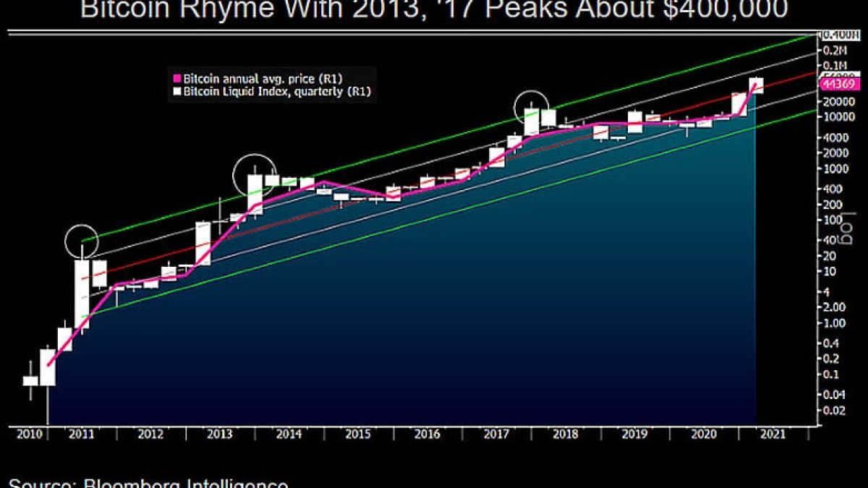
Task: Click the pink 44369 current price tag
Action: [x=837, y=85]
